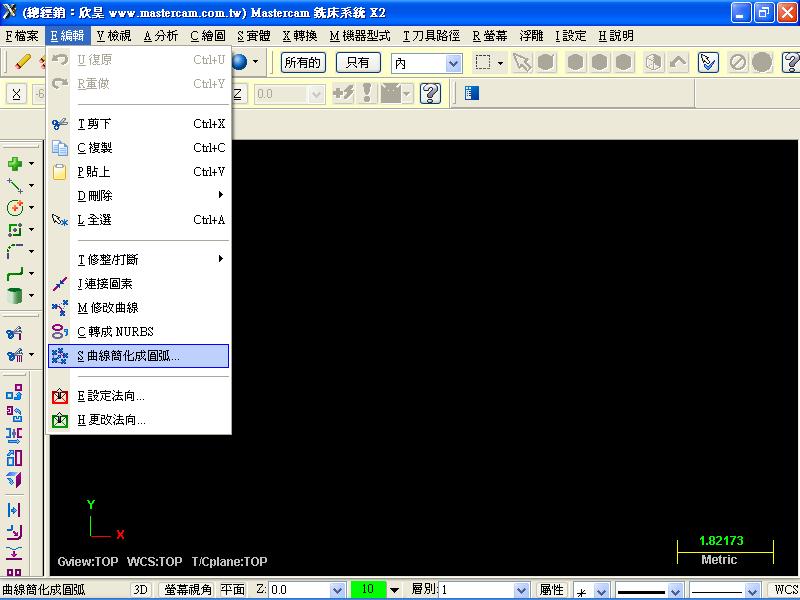Click the copy icon beside 複製

(60, 147)
